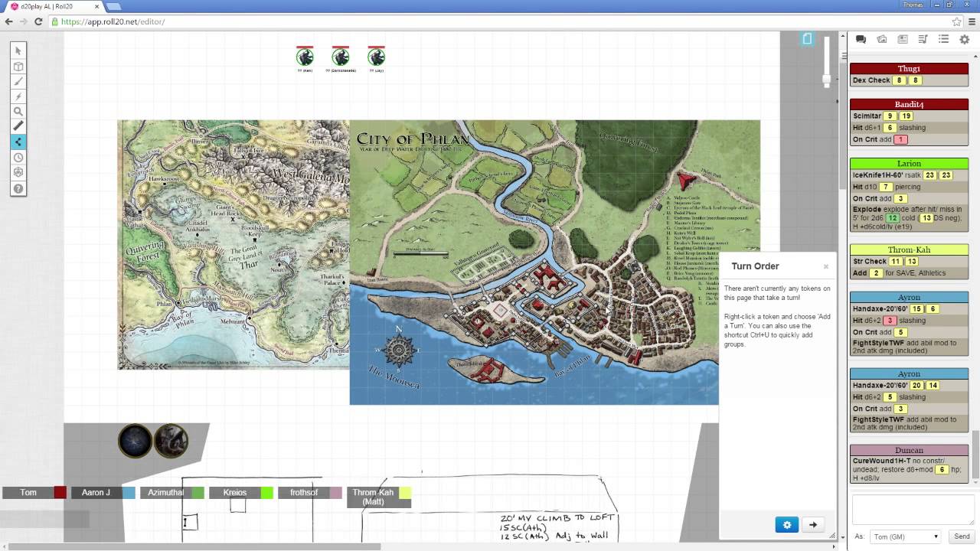
Task: Pick the Drawing brush tool
Action: coord(18,81)
